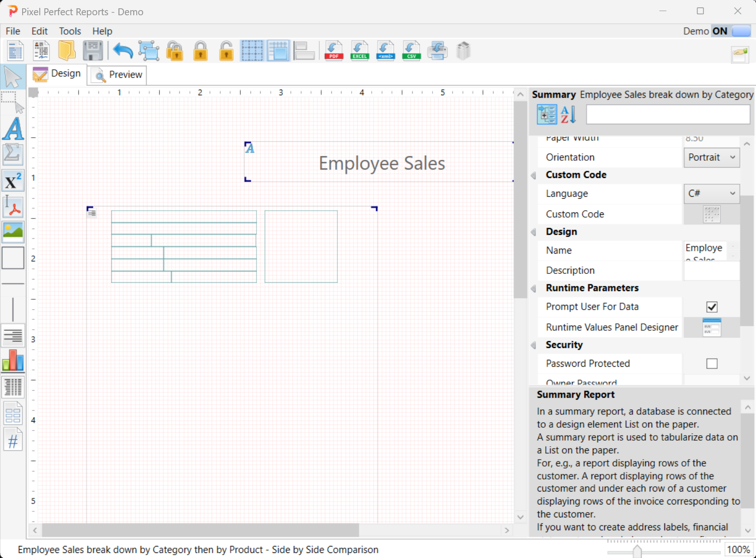
Task: Click the 100% zoom value box
Action: (x=738, y=550)
